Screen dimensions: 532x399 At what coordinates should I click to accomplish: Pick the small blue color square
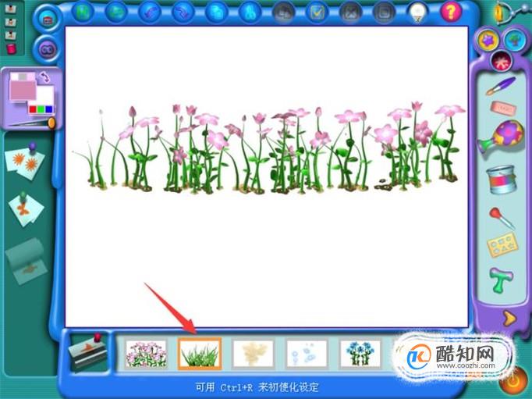[49, 109]
